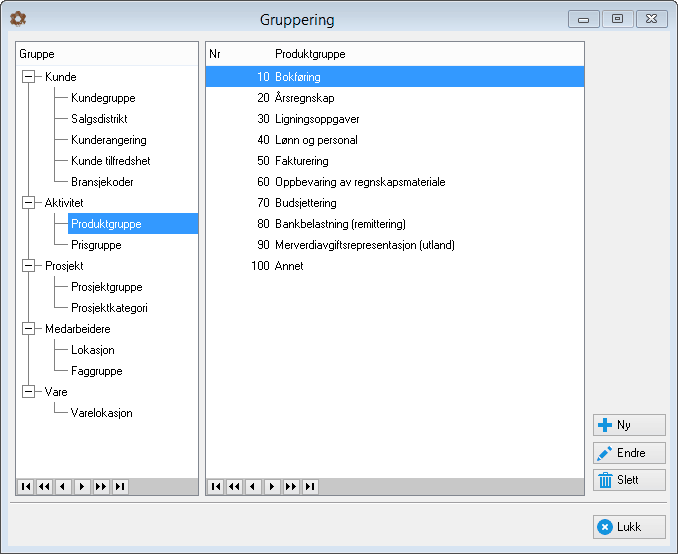Screen dimensions: 678x554
Task: Go to first record in Produktgruppe list
Action: [x=216, y=487]
